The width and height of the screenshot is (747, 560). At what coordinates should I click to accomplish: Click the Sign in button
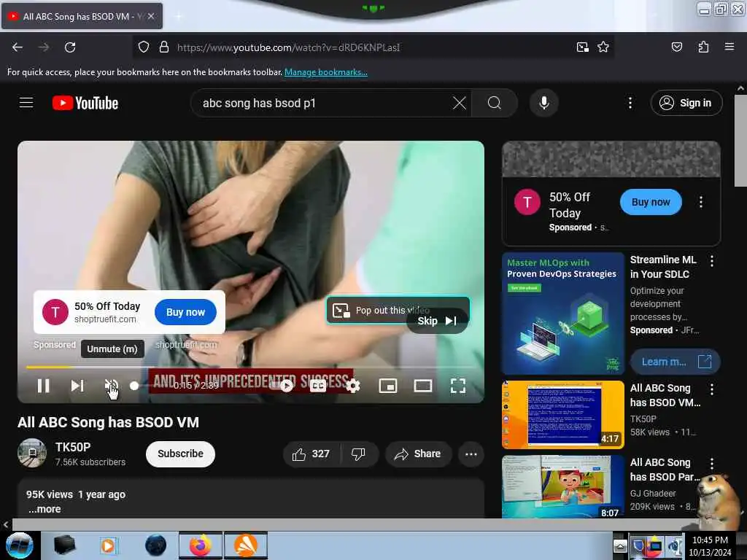pyautogui.click(x=686, y=103)
